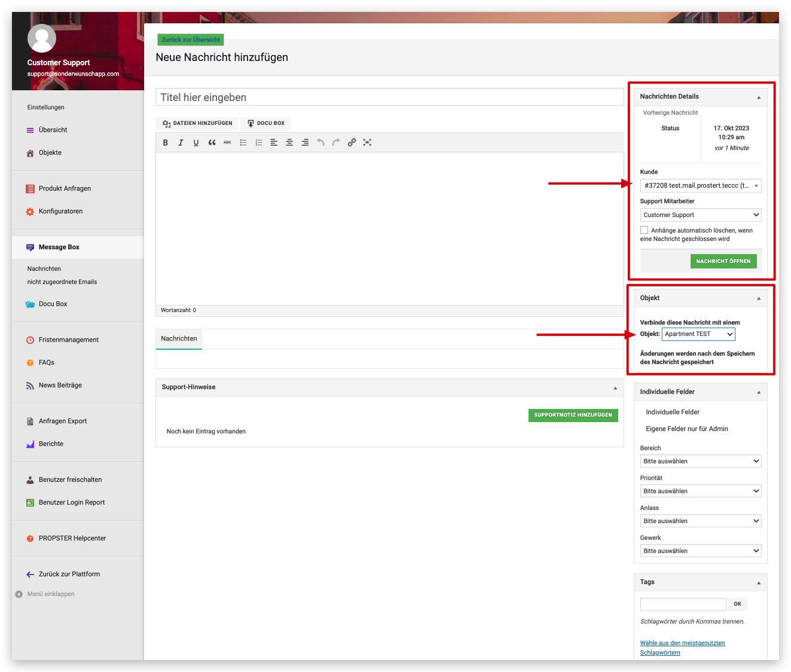Collapse the Nachrichten Details panel
The width and height of the screenshot is (791, 672).
[x=759, y=97]
